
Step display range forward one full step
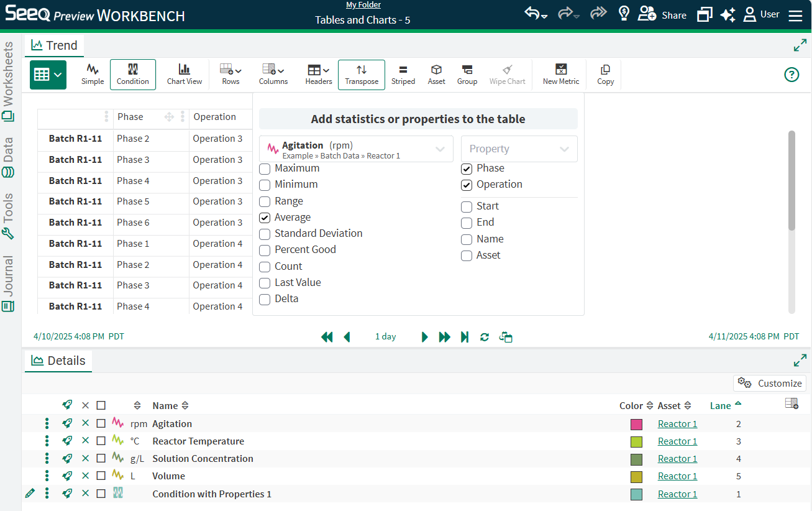[x=444, y=337]
